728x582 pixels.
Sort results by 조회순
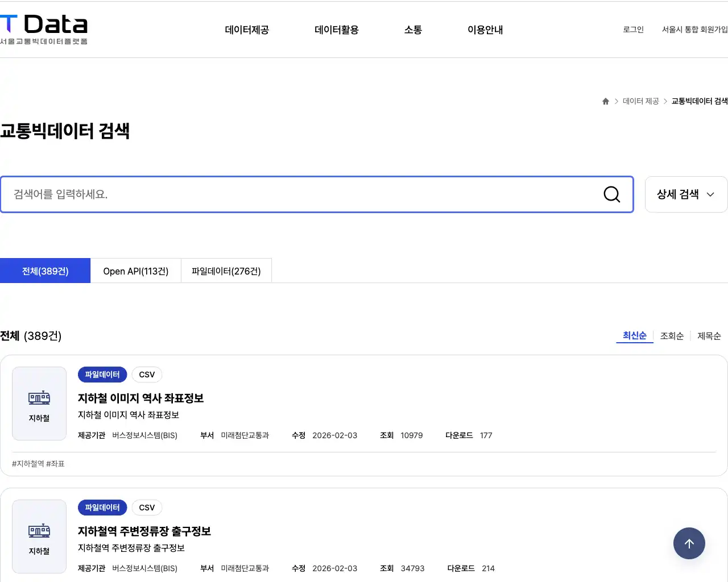[672, 336]
